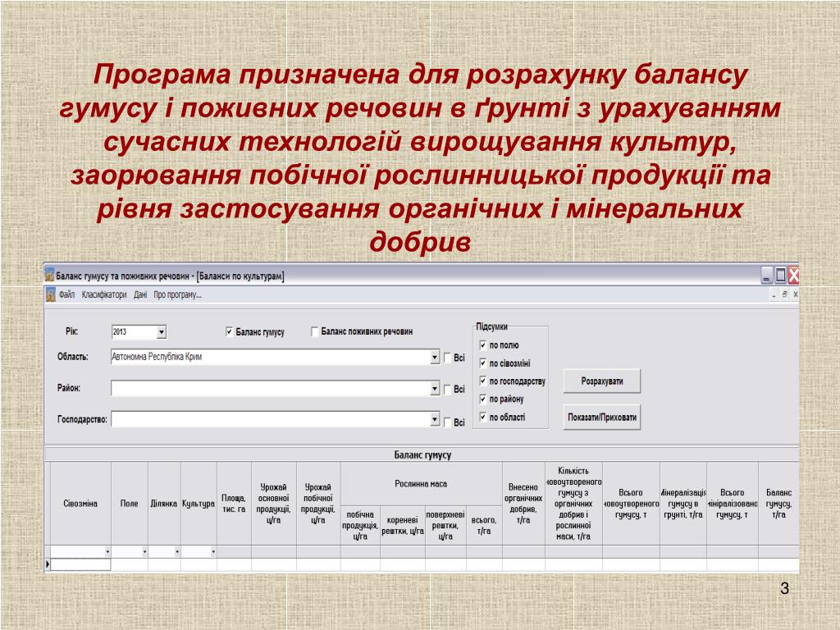The width and height of the screenshot is (840, 630).
Task: Toggle the по сівозміні summary checkbox
Action: point(482,363)
